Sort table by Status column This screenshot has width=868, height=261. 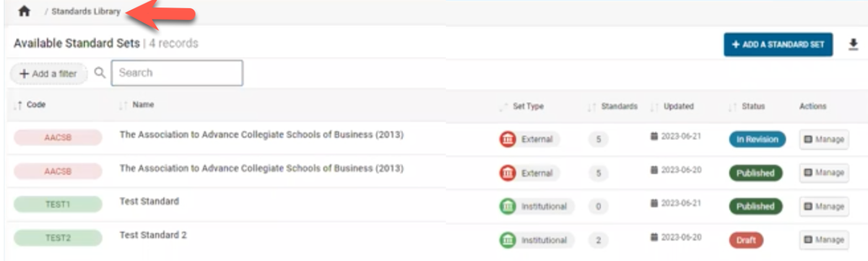(753, 106)
